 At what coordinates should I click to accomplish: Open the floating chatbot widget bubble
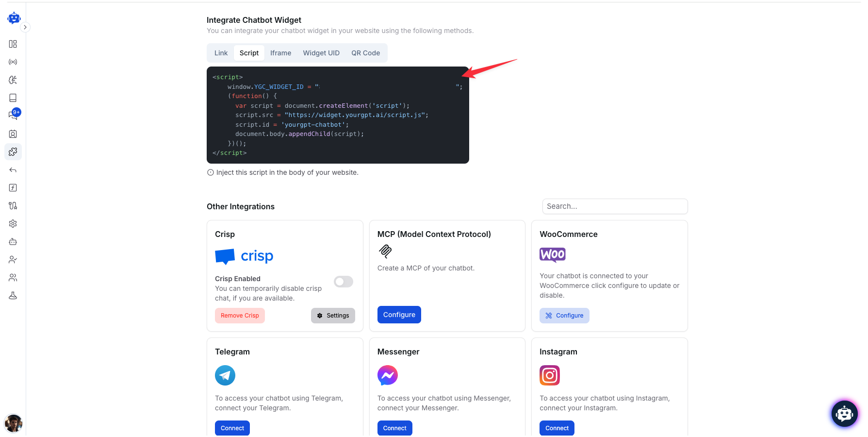click(x=844, y=414)
